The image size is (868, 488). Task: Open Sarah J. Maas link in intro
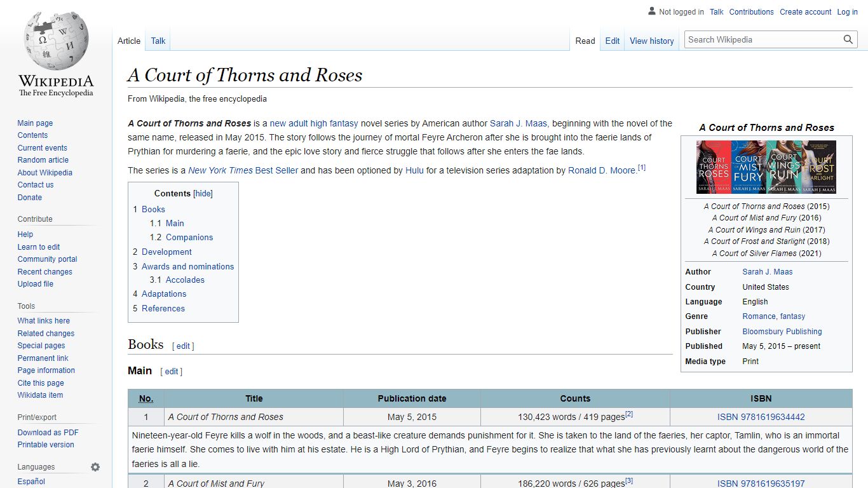pos(519,123)
